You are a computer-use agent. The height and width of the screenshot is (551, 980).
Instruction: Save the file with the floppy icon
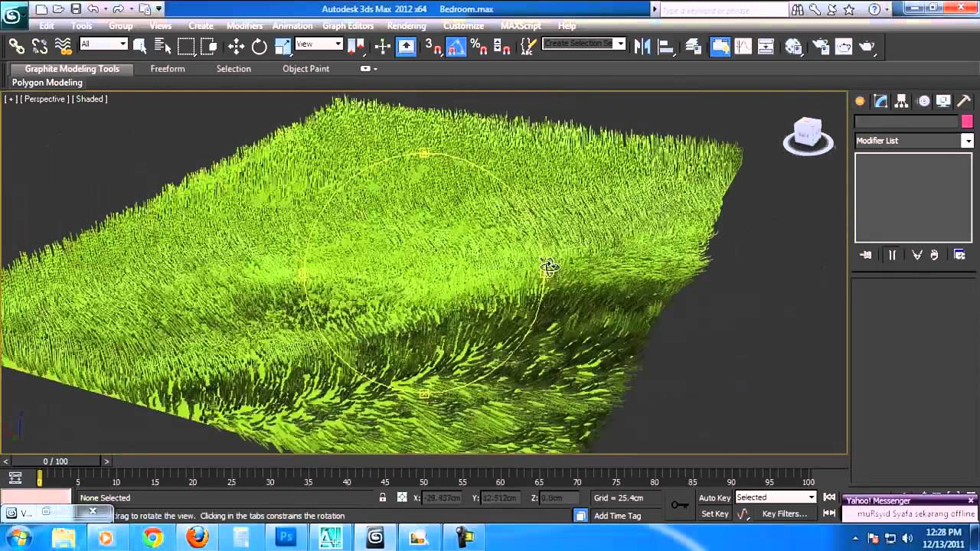point(76,9)
